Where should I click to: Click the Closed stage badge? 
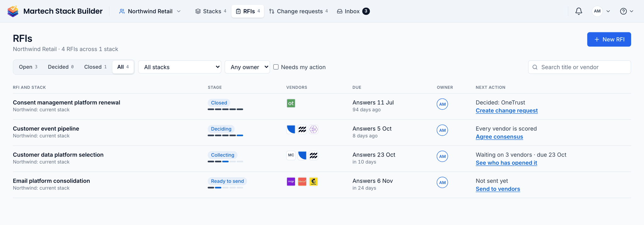tap(219, 103)
